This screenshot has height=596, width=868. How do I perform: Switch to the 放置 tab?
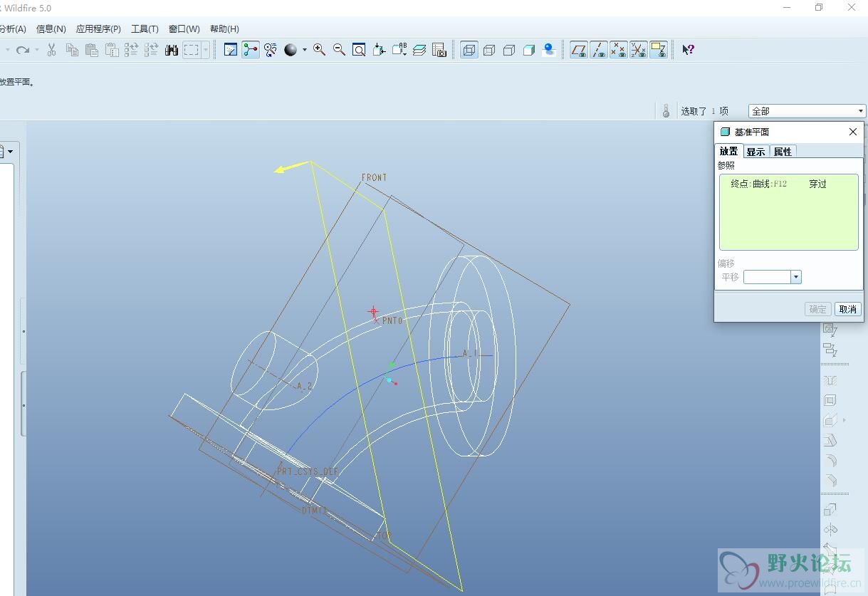point(728,151)
